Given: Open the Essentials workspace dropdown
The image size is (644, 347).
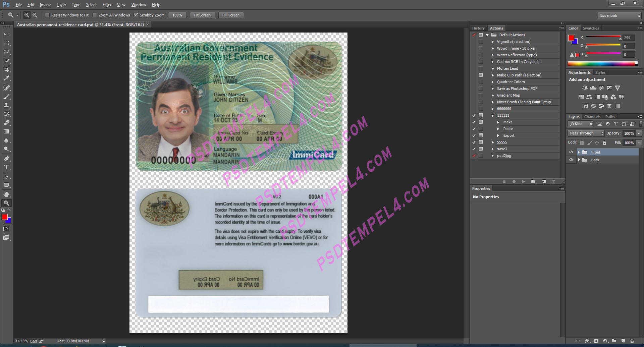Looking at the screenshot, I should (620, 15).
